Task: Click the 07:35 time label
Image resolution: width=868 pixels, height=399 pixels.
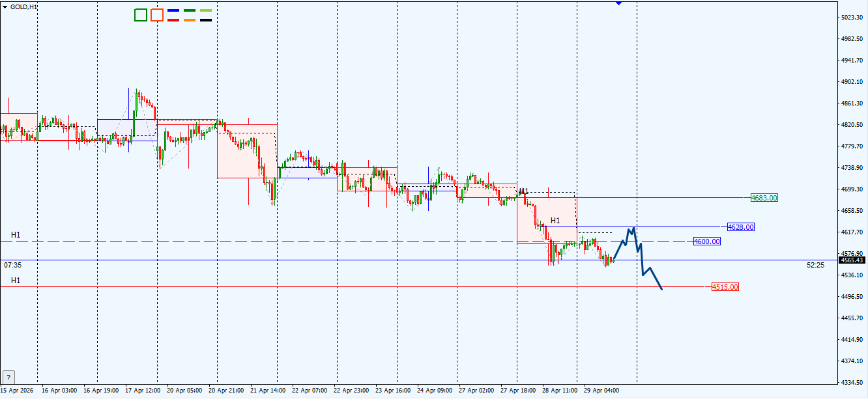Action: coord(13,265)
